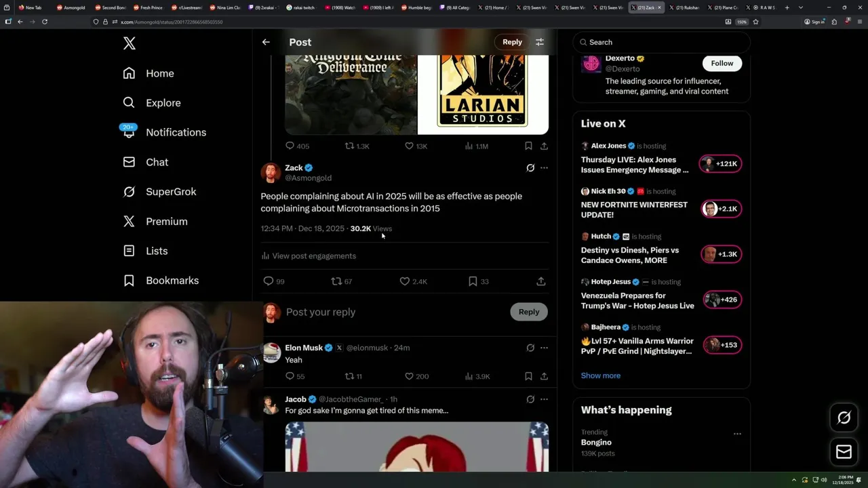Open Bookmarks in the left sidebar
Screen dimensions: 868x488
(x=161, y=281)
